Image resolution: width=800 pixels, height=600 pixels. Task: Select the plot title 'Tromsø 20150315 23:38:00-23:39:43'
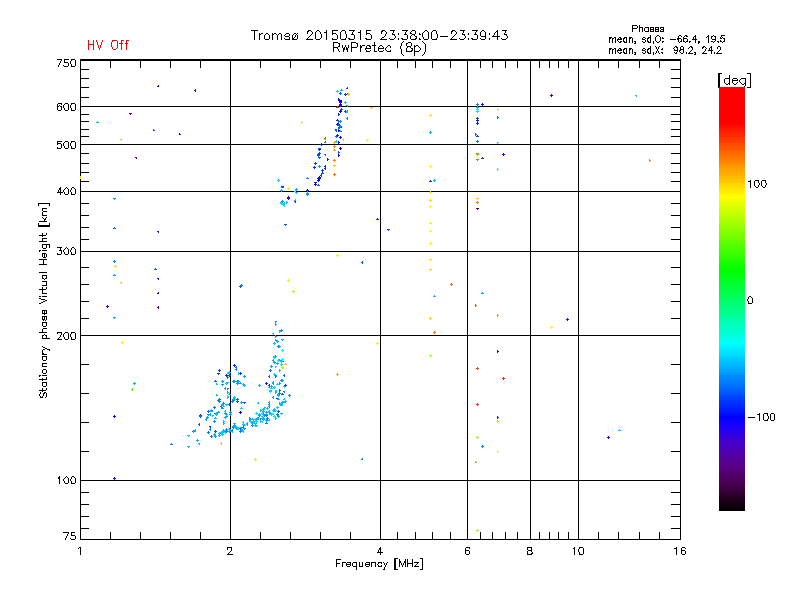pos(379,35)
